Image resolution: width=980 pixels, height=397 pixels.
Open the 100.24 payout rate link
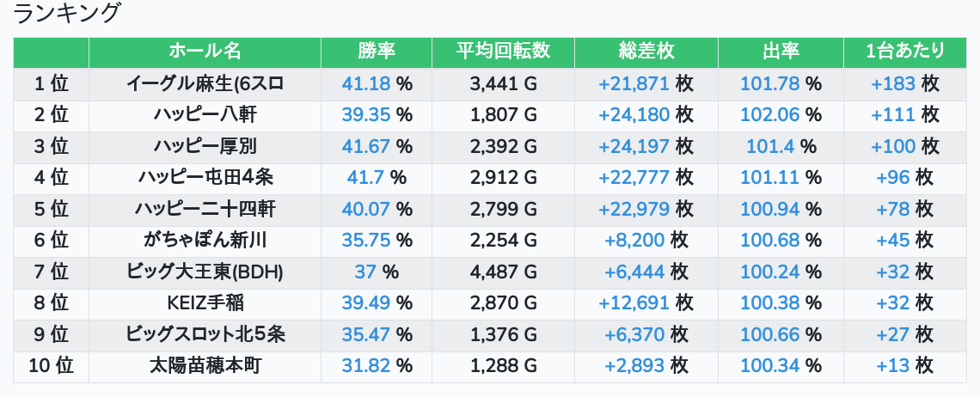(769, 272)
